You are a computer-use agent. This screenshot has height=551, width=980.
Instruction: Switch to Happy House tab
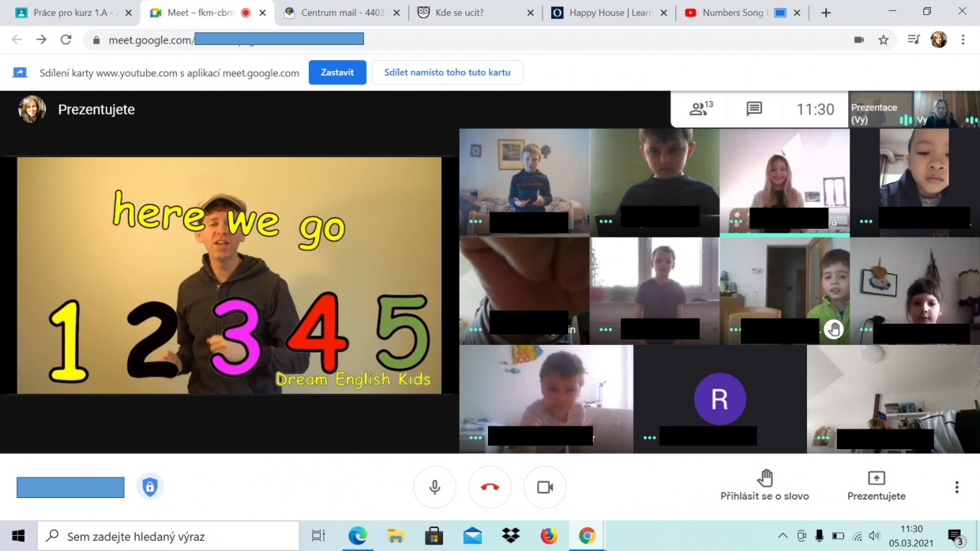(608, 13)
